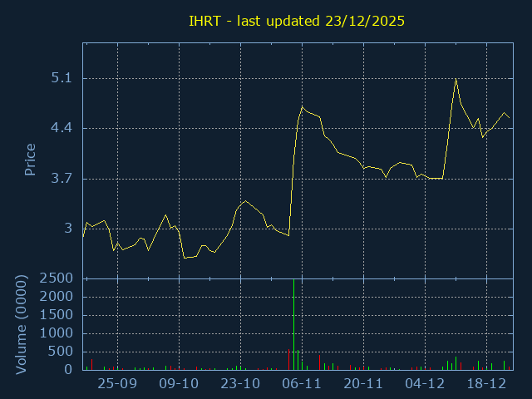Click the Price axis label
532x399 pixels.
tap(30, 160)
